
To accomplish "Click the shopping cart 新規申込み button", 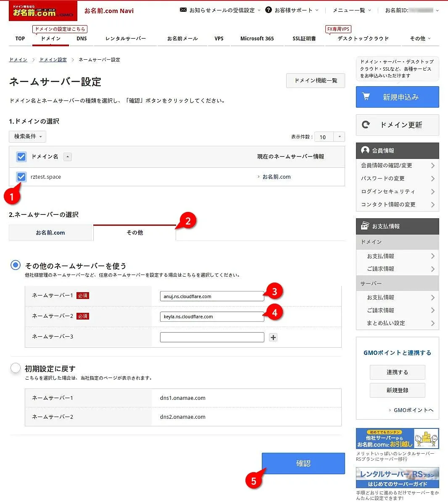I will (397, 97).
